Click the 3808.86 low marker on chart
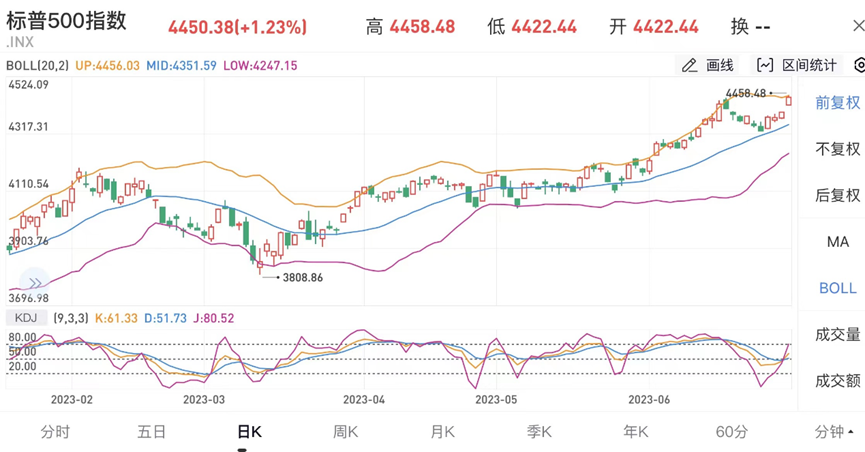Viewport: 865px width, 452px height. (303, 278)
